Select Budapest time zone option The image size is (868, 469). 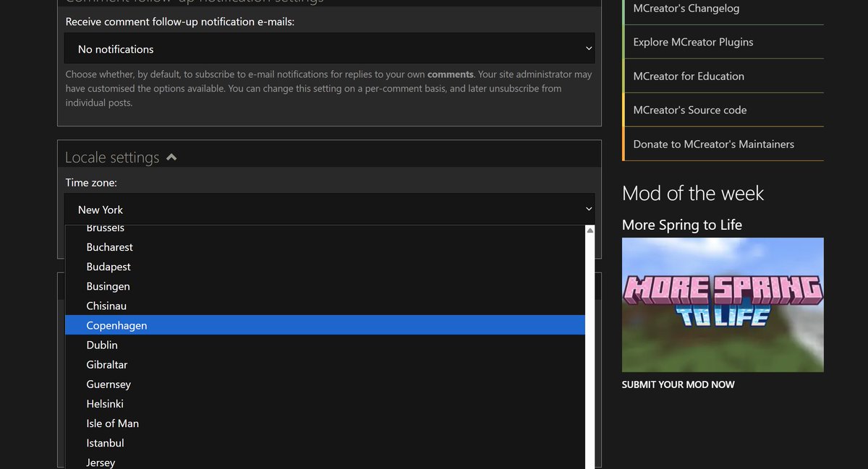[x=109, y=266]
